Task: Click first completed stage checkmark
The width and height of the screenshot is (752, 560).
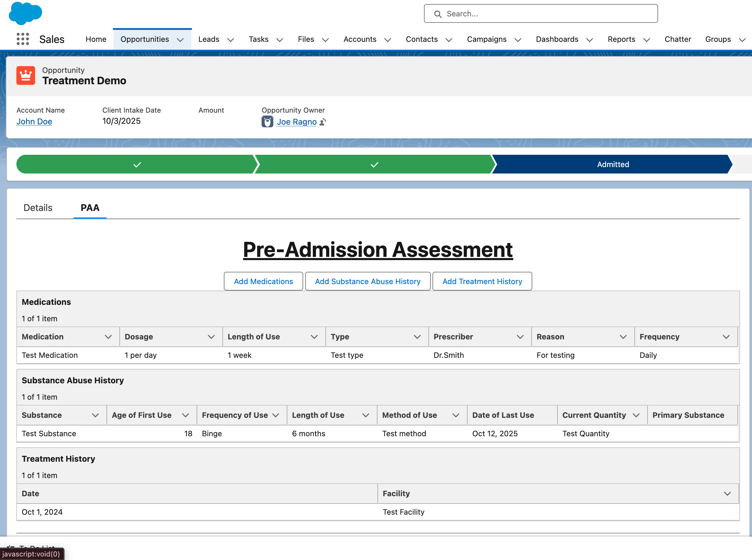Action: tap(137, 164)
